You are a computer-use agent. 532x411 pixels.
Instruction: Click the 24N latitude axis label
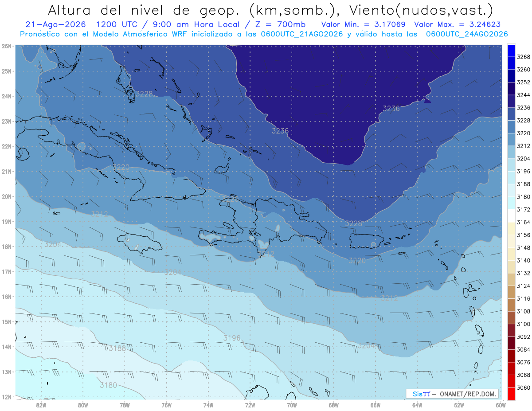(x=6, y=96)
